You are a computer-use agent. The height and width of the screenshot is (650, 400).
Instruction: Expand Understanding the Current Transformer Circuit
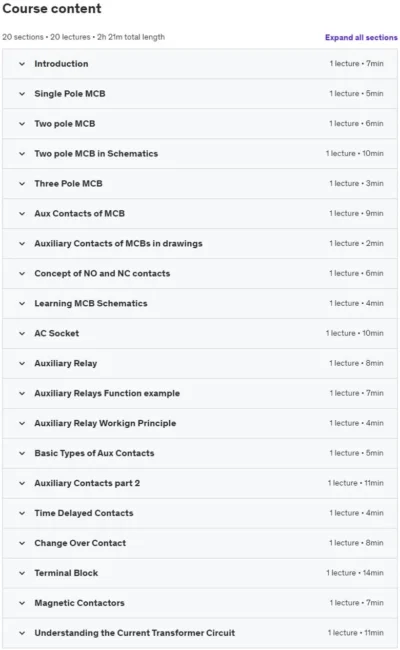(200, 633)
